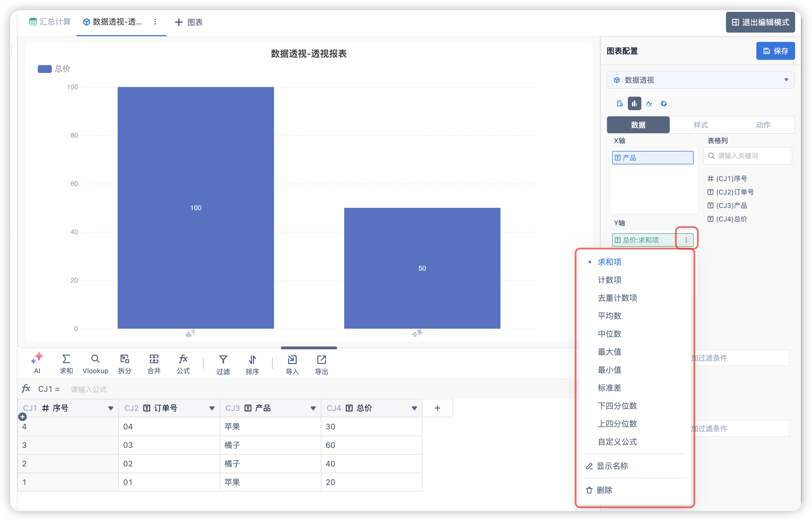Click 退出编辑模式 button
Screen dimensions: 812x521
click(760, 22)
